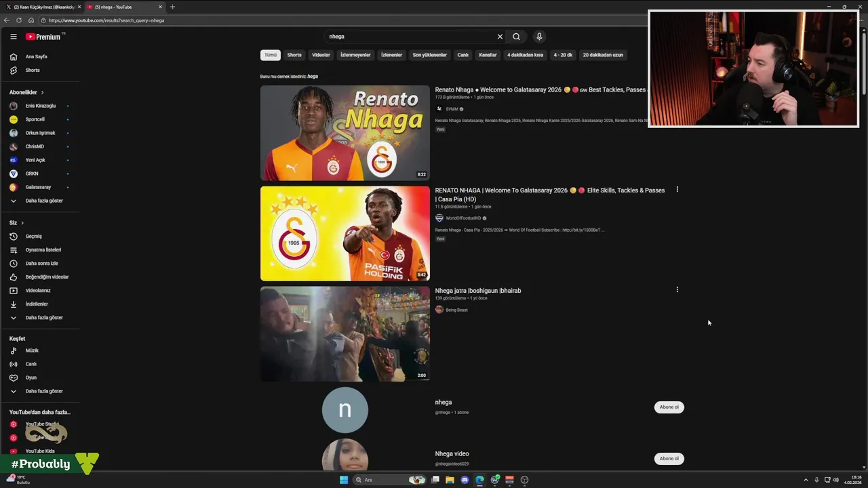Select the İzlenenler filter chip

click(391, 55)
